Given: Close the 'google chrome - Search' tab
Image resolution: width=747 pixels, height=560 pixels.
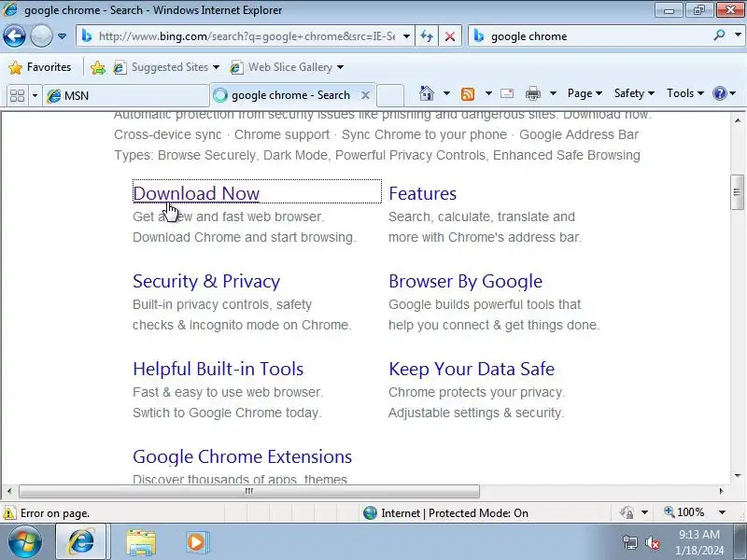Looking at the screenshot, I should pyautogui.click(x=365, y=95).
